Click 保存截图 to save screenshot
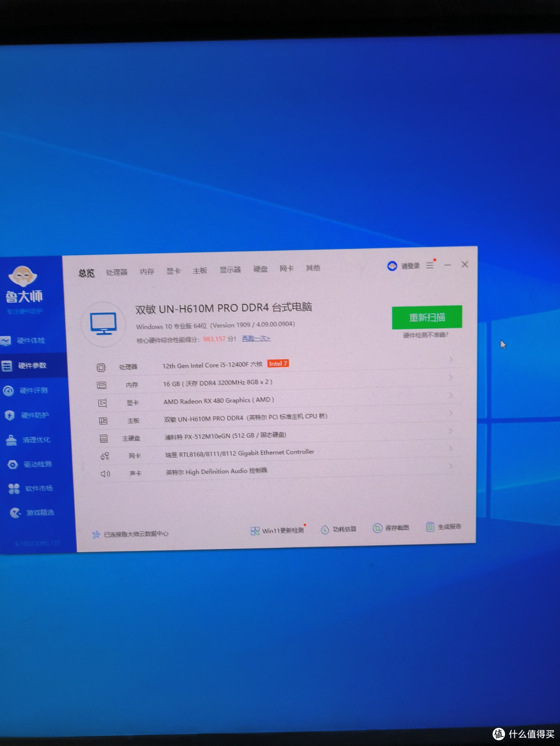This screenshot has height=746, width=560. pos(391,528)
